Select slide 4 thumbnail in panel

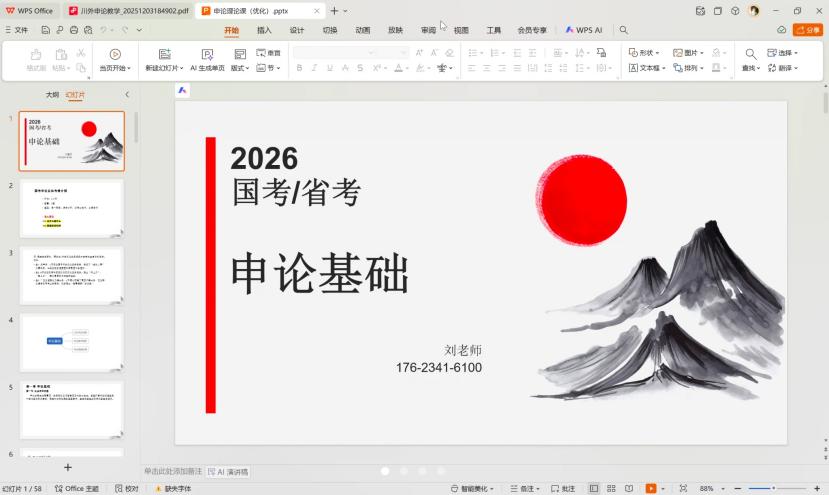(x=71, y=342)
